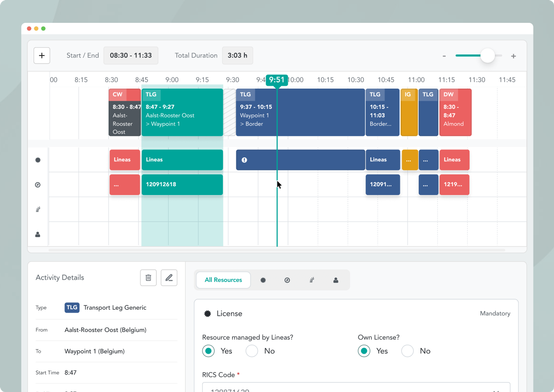Click the traction row icon in timeline sidebar
This screenshot has width=554, height=392.
38,209
